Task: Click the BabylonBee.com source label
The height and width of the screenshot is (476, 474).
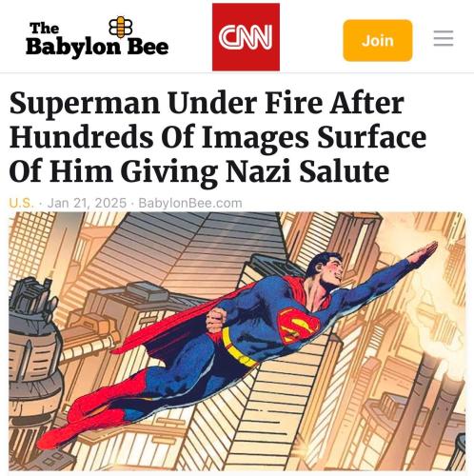Action: click(x=190, y=203)
